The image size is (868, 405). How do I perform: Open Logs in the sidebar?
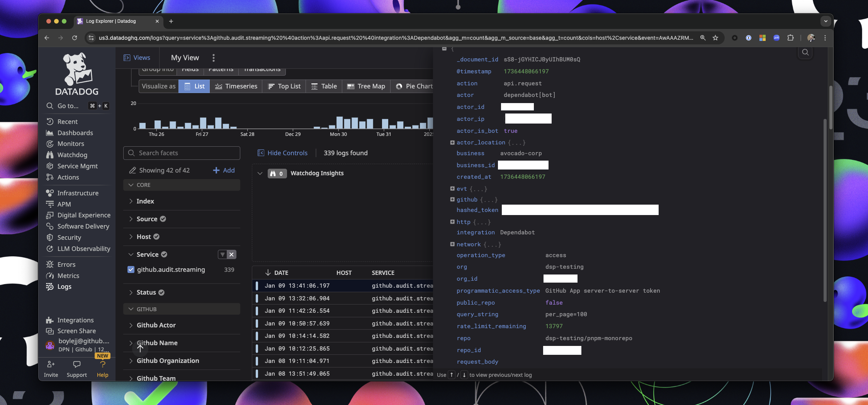point(59,286)
